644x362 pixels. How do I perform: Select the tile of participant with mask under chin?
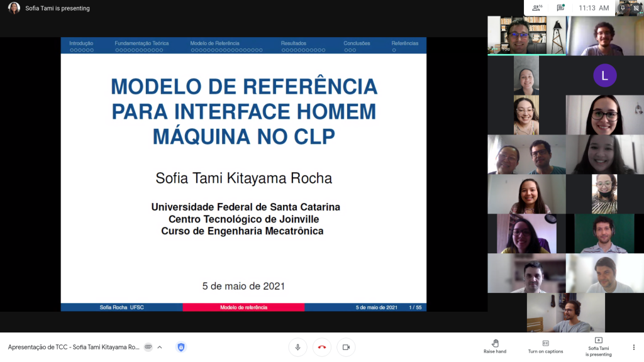[x=604, y=194]
